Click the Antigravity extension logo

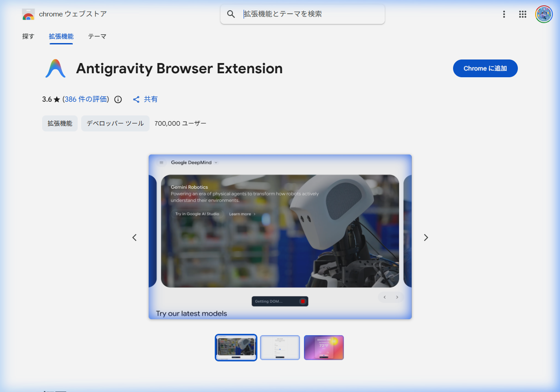pos(55,68)
